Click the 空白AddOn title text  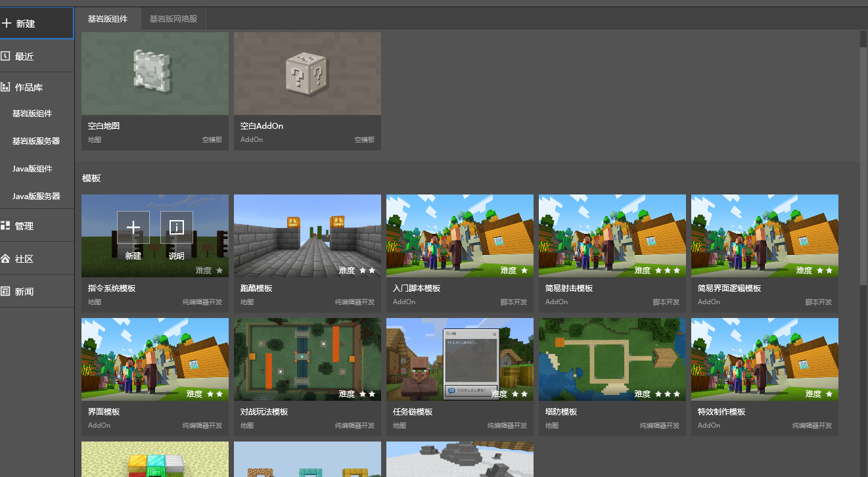point(262,126)
